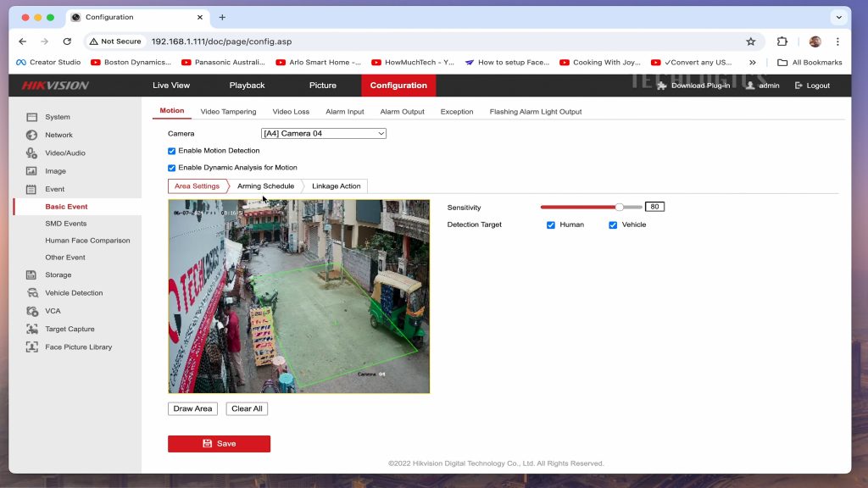Viewport: 868px width, 488px height.
Task: Open Target Capture icon in sidebar
Action: pos(31,329)
